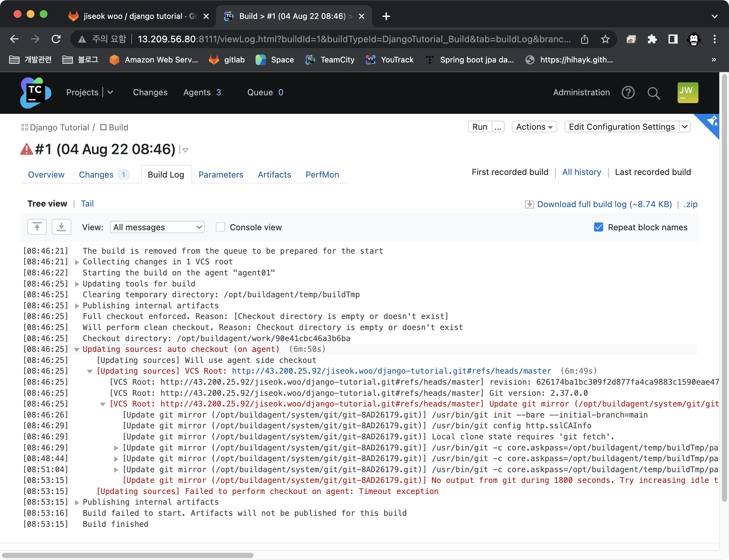The width and height of the screenshot is (729, 560).
Task: Reload the page
Action: tap(56, 39)
